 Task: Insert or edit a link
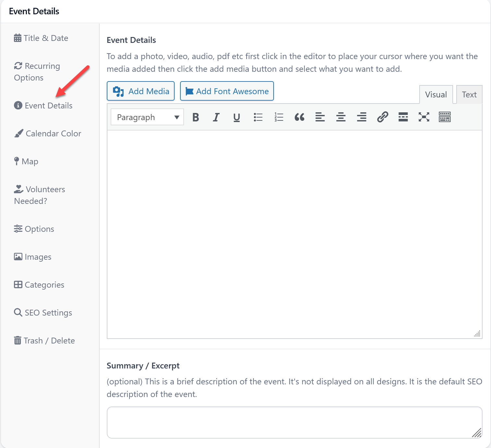coord(383,117)
